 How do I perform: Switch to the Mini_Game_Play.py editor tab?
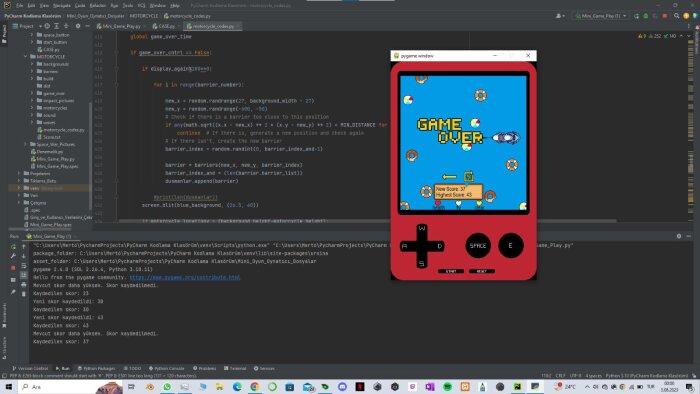(x=121, y=26)
